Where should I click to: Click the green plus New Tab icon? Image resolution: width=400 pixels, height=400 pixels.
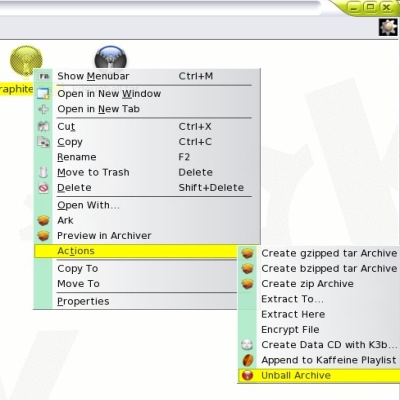(x=43, y=109)
